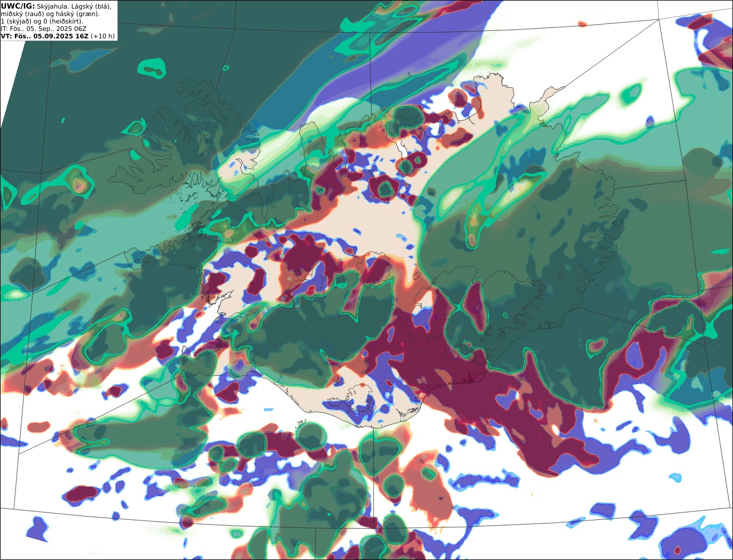Select the IT initial time line 06Z
The width and height of the screenshot is (733, 560).
click(44, 28)
